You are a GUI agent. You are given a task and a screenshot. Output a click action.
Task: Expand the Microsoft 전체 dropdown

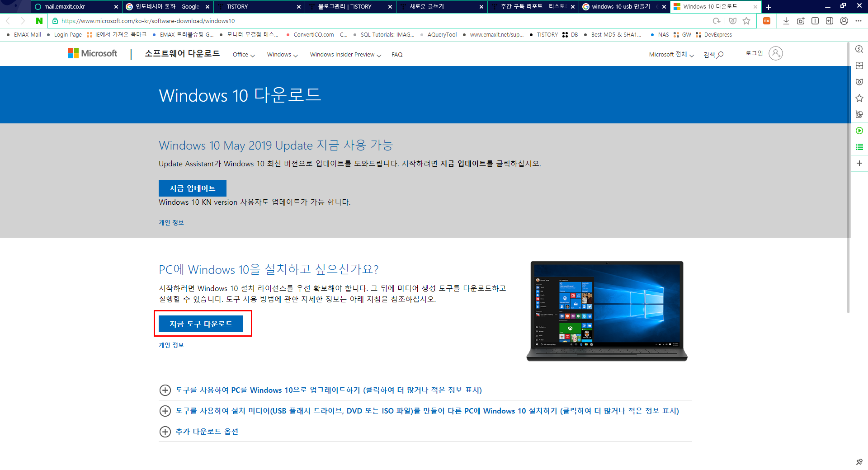[671, 55]
